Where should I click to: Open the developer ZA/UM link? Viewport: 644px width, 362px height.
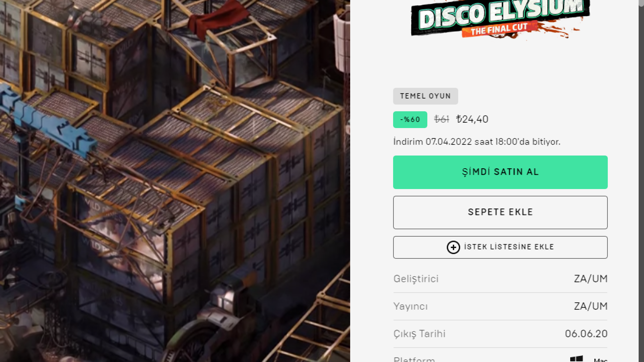pos(591,279)
